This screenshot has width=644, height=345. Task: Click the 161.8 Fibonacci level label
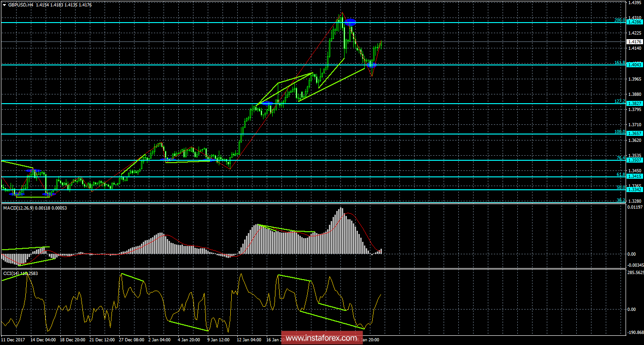(620, 62)
